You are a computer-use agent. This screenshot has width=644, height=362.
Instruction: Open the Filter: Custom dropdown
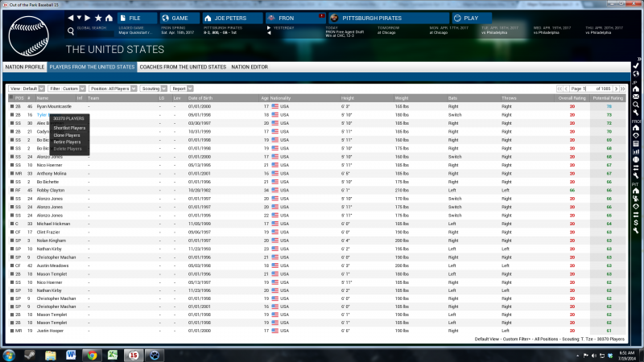67,88
